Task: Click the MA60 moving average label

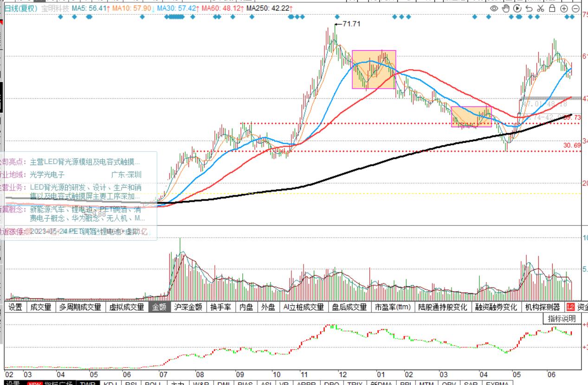Action: (222, 8)
